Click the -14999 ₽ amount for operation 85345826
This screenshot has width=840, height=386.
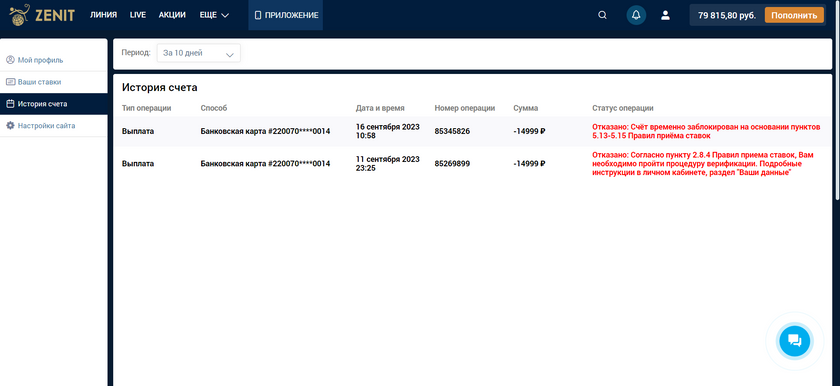[529, 131]
